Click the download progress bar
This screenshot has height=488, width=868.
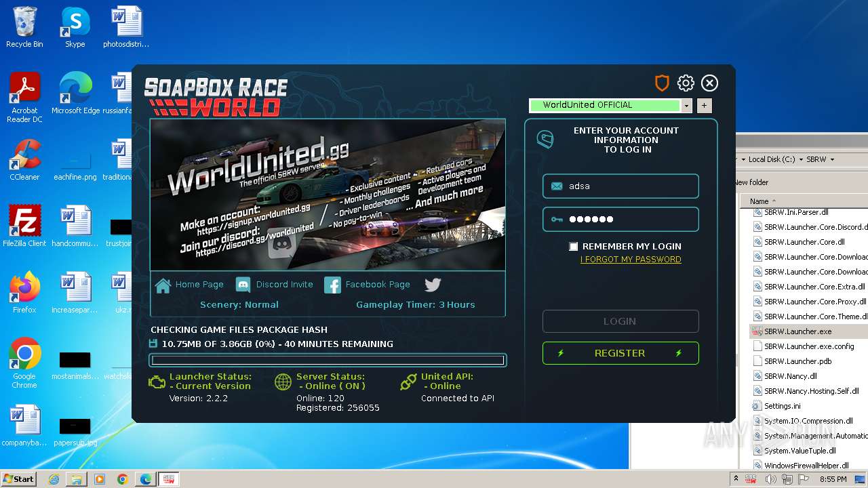(x=328, y=361)
